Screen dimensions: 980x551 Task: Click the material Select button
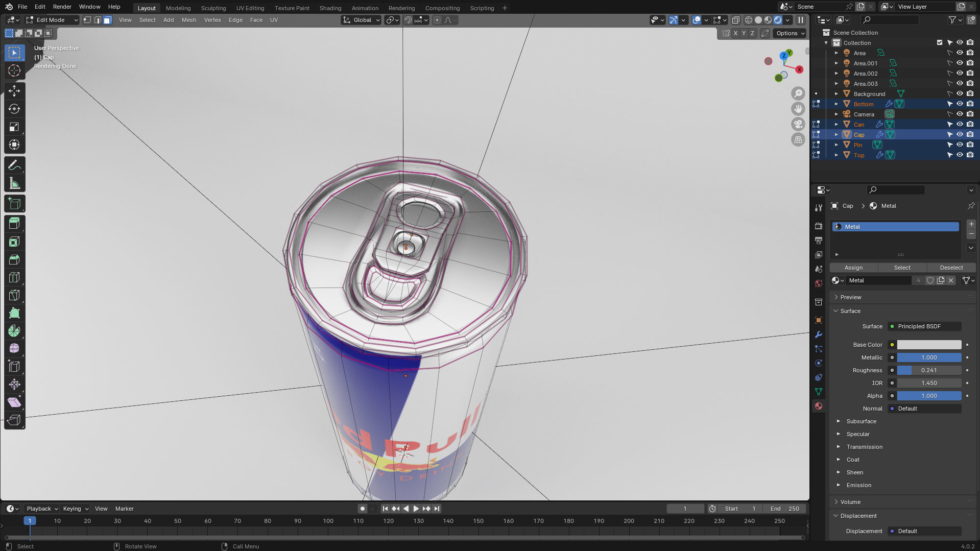click(902, 268)
